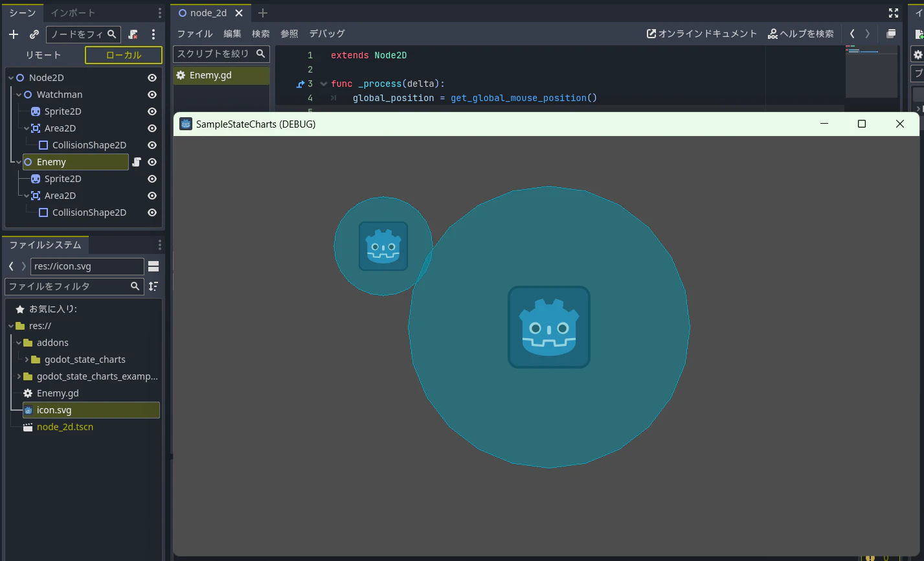Collapse the res:// folder
924x561 pixels.
coord(11,326)
